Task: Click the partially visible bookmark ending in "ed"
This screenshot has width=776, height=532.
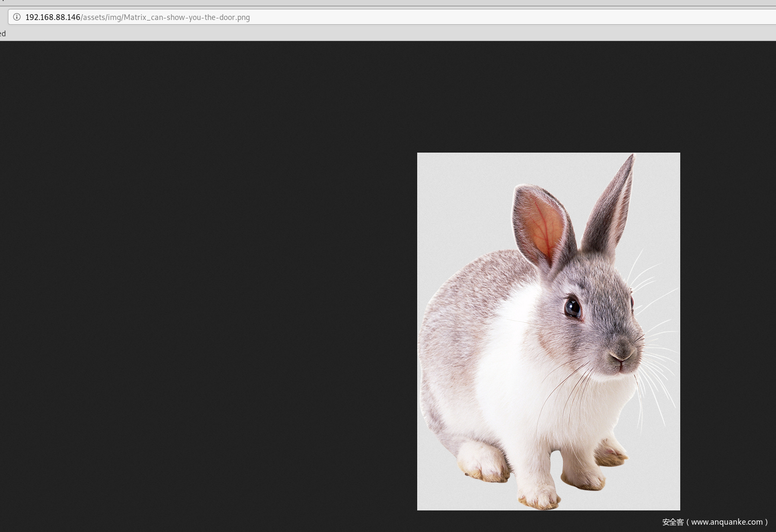Action: click(x=3, y=34)
